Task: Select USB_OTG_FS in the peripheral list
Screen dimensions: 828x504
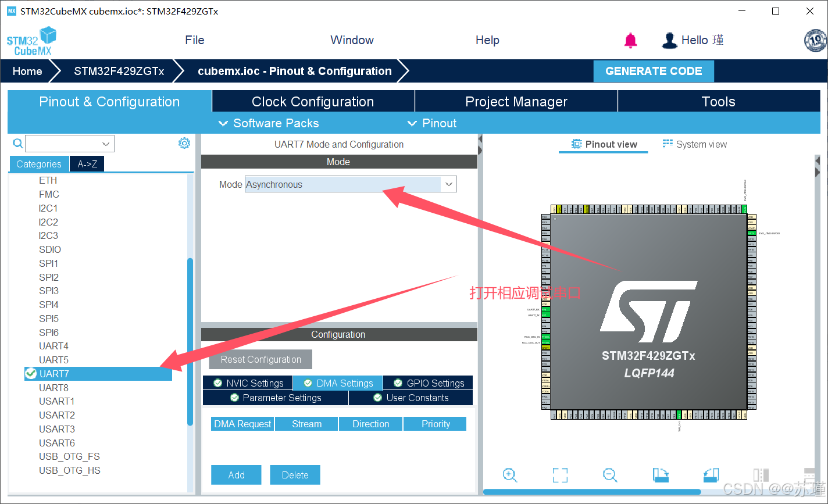Action: (69, 456)
